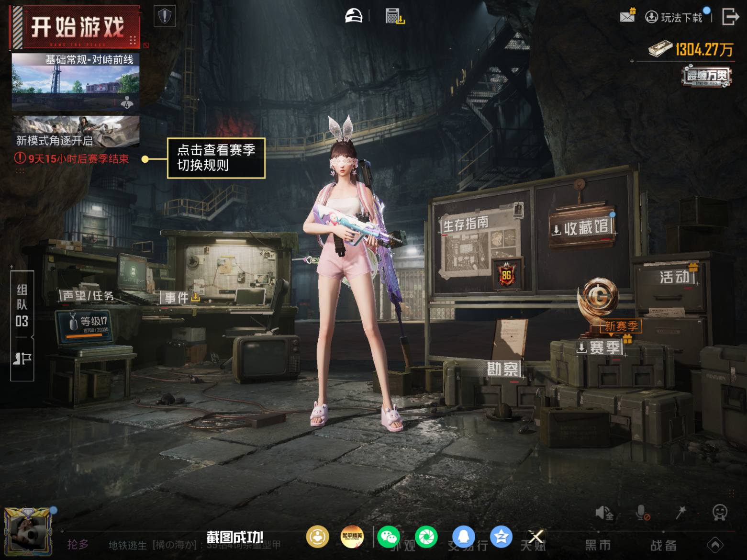
Task: Open 声望/任务 reputation and tasks
Action: tap(88, 296)
